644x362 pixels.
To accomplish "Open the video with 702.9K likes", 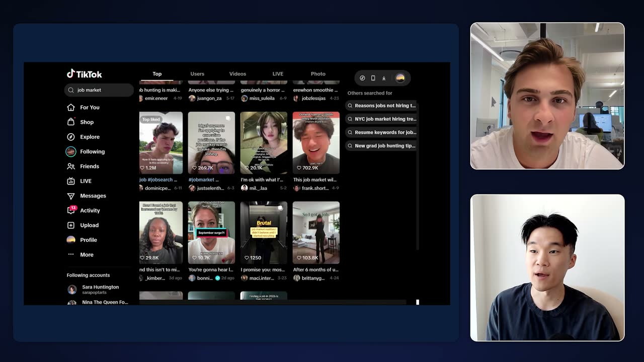I will click(x=316, y=143).
